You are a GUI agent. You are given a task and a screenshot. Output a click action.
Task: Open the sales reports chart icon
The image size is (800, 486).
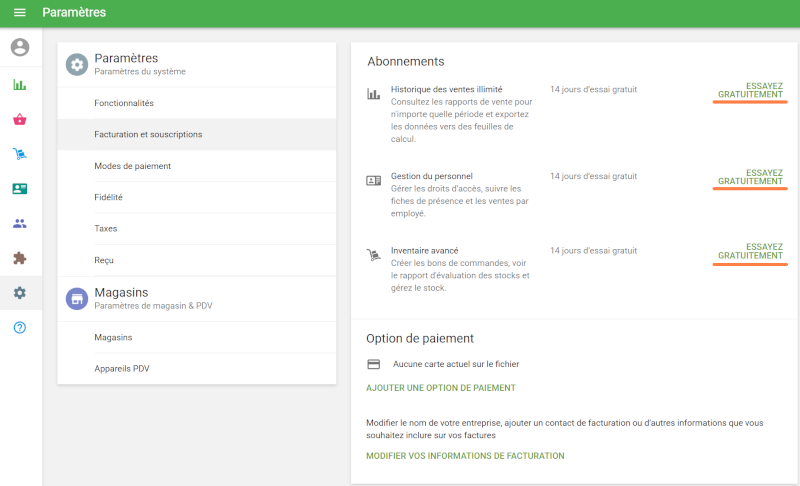20,85
